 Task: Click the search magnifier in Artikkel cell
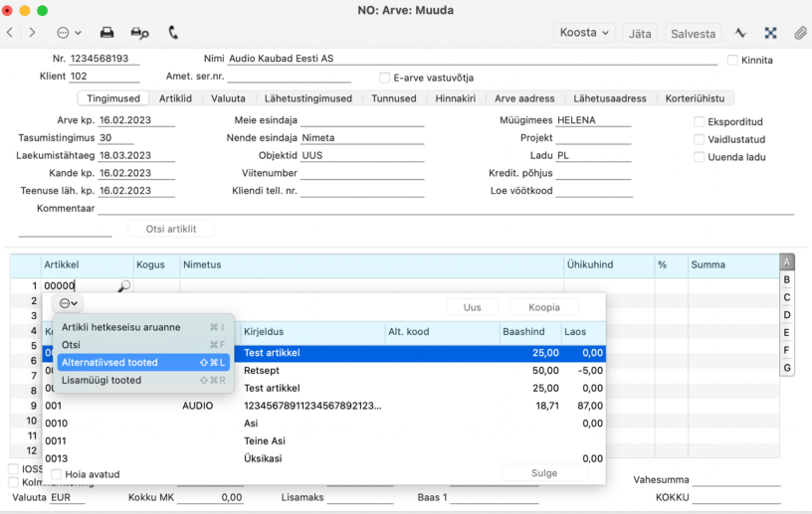(x=123, y=285)
